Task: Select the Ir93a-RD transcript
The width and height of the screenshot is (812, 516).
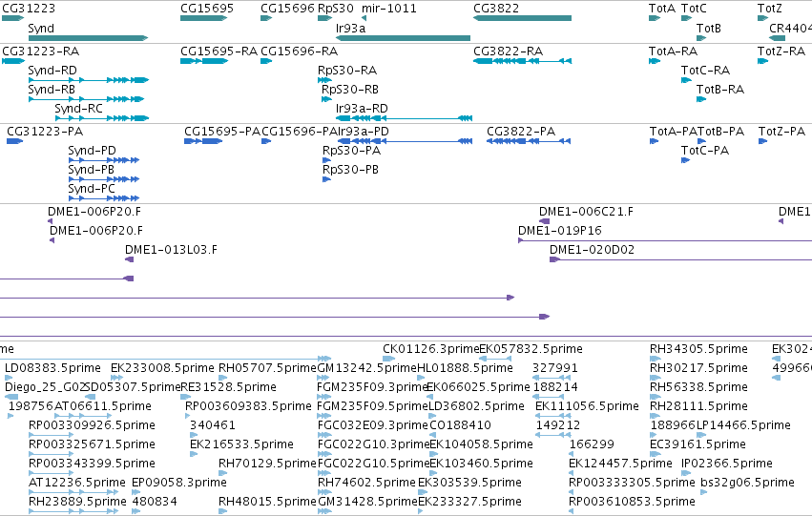Action: pyautogui.click(x=404, y=118)
